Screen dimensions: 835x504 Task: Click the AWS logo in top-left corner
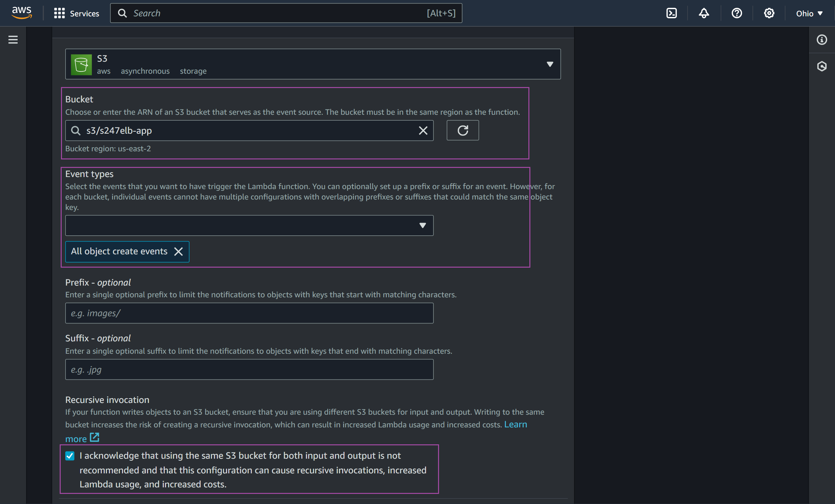pos(21,12)
